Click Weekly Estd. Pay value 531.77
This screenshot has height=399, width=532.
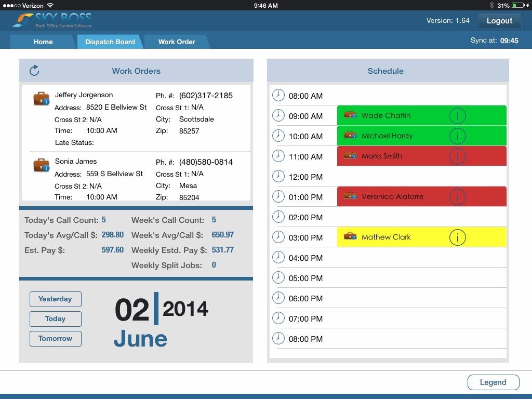[222, 250]
